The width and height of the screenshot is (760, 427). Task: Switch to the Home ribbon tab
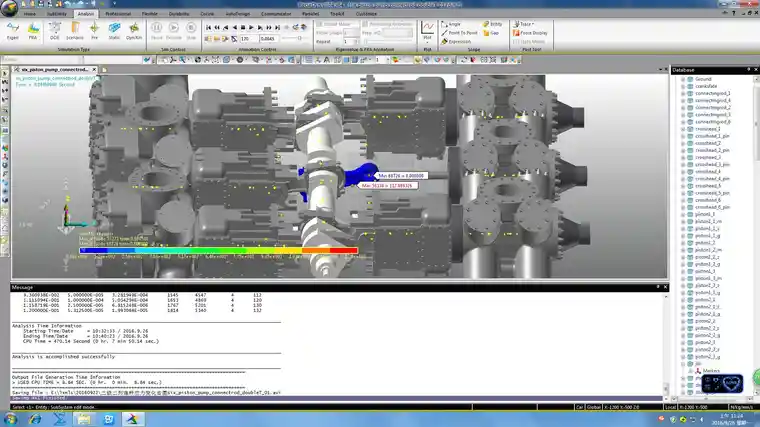coord(30,14)
